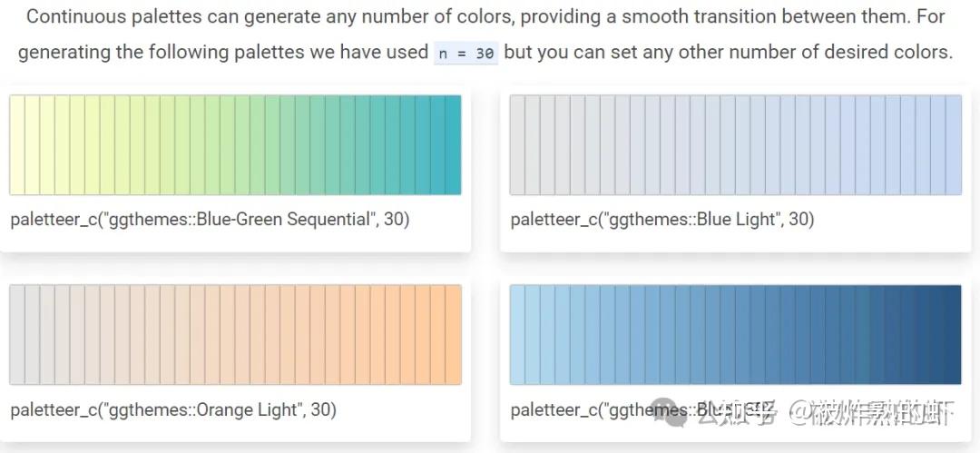Select rightmost teal Blue-Green Sequential swatch
The height and width of the screenshot is (453, 980).
click(x=453, y=144)
